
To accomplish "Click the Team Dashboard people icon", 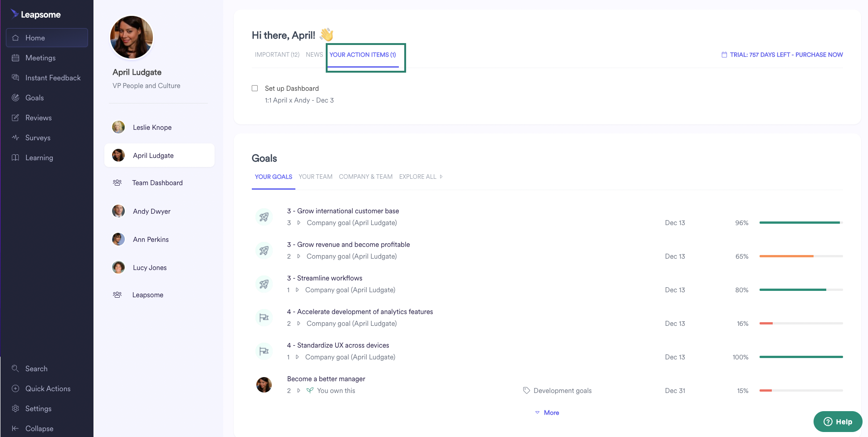I will pos(118,182).
